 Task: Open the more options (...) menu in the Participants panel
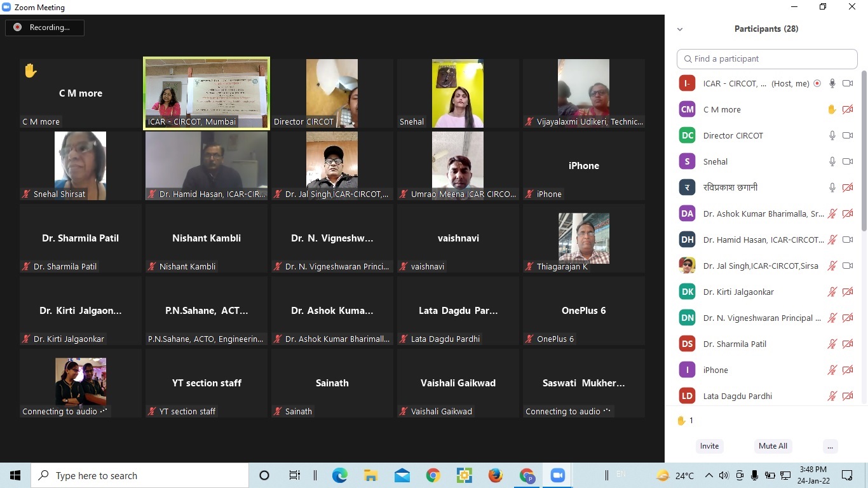pyautogui.click(x=830, y=446)
